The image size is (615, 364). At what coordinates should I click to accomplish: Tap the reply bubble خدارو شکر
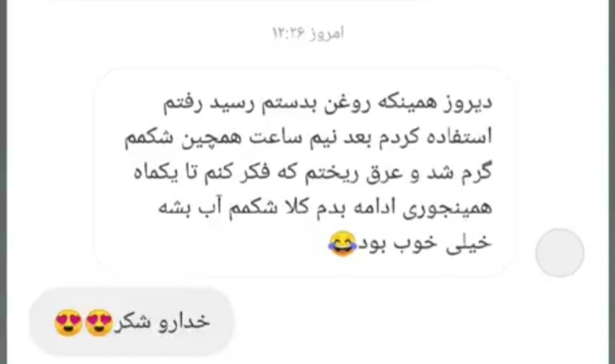click(132, 322)
